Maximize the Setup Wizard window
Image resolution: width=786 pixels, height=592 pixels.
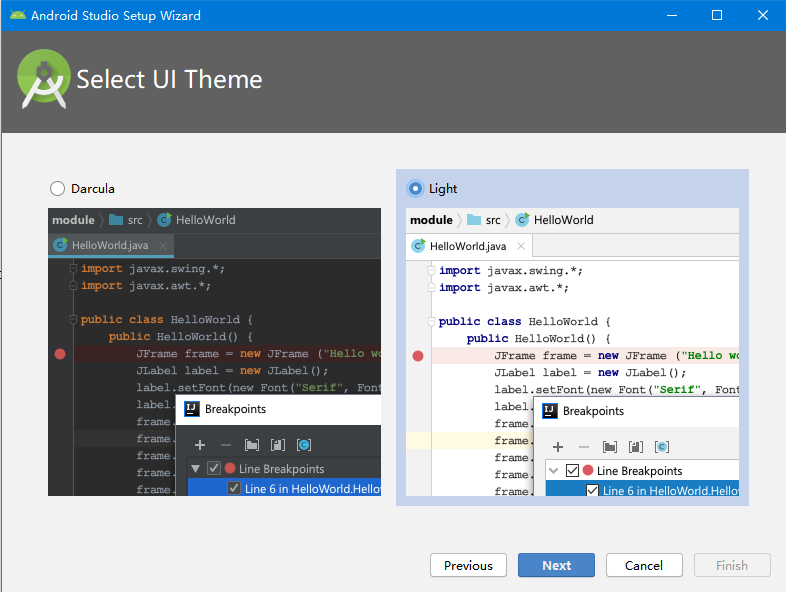click(x=717, y=15)
